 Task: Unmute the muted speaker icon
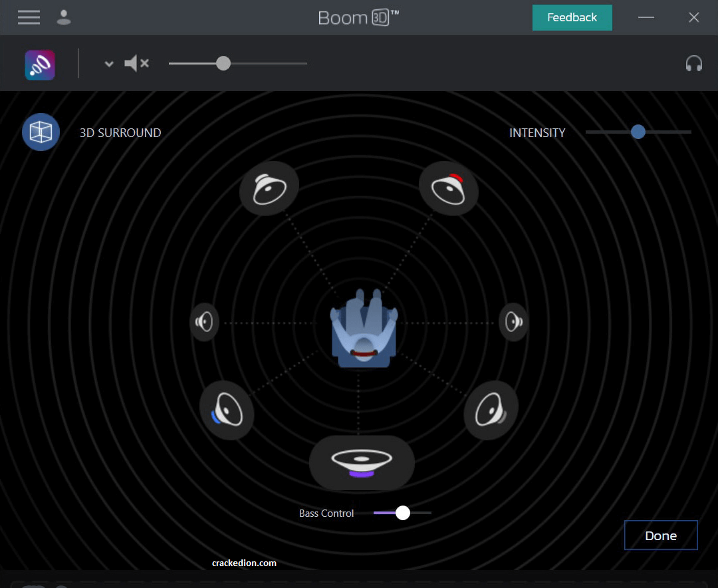click(x=136, y=63)
